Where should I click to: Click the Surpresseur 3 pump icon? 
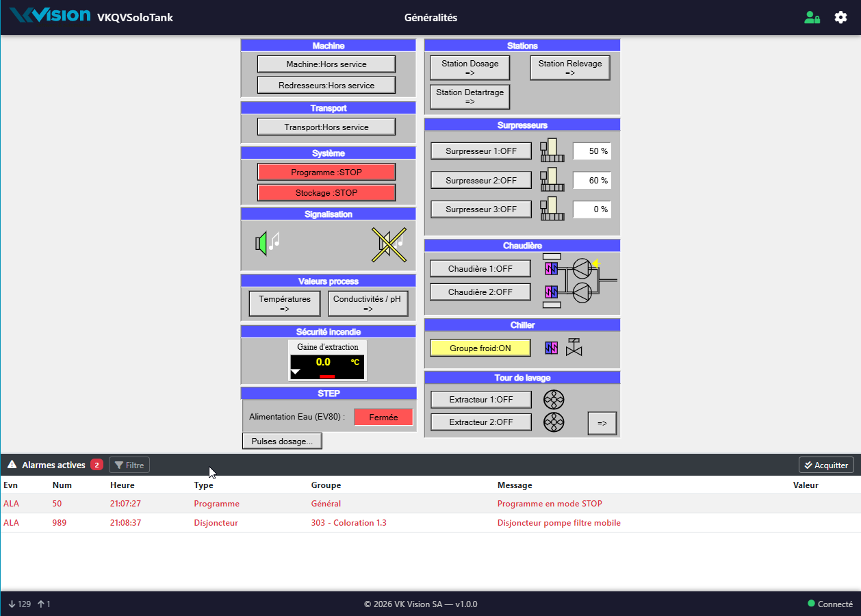pyautogui.click(x=552, y=209)
